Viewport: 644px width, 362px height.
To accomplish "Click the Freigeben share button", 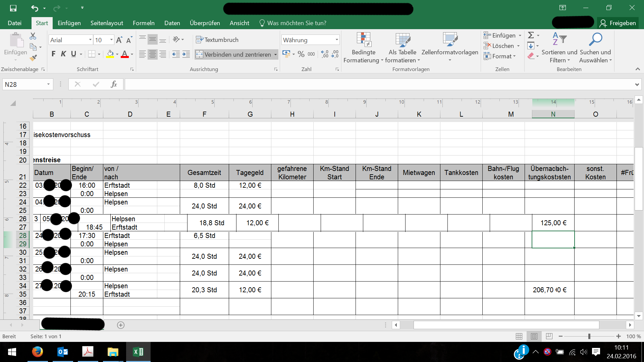I will (x=618, y=23).
